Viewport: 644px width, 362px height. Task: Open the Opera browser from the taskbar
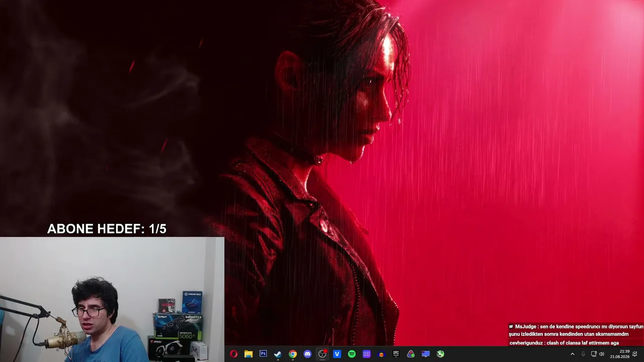[233, 354]
